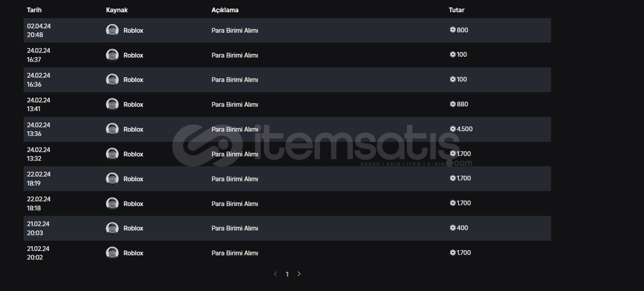Click the Robux icon beside the 880 amount

[x=453, y=104]
